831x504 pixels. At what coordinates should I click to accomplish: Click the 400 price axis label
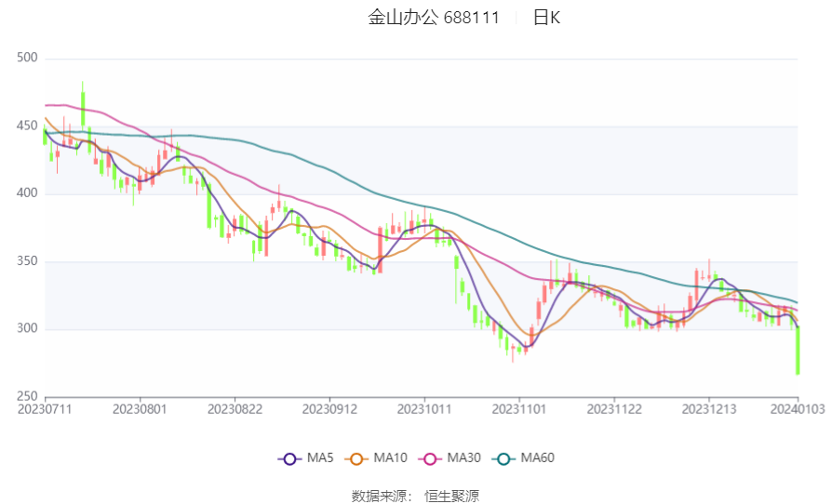[28, 193]
